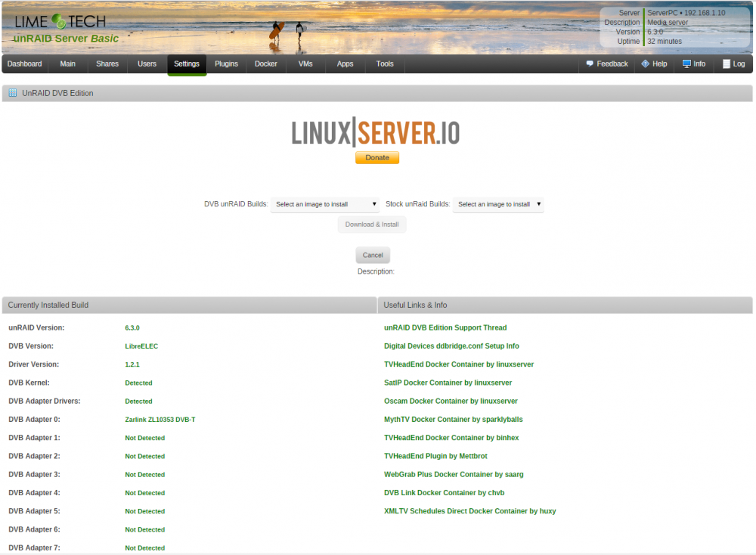The width and height of the screenshot is (756, 555).
Task: Click DVB Adapter 6 Not Detected status
Action: [x=144, y=529]
